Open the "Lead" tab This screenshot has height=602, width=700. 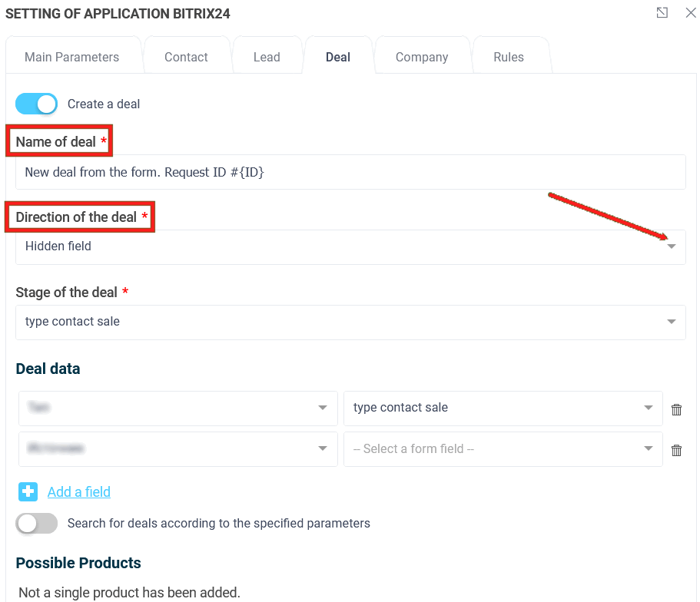click(267, 56)
